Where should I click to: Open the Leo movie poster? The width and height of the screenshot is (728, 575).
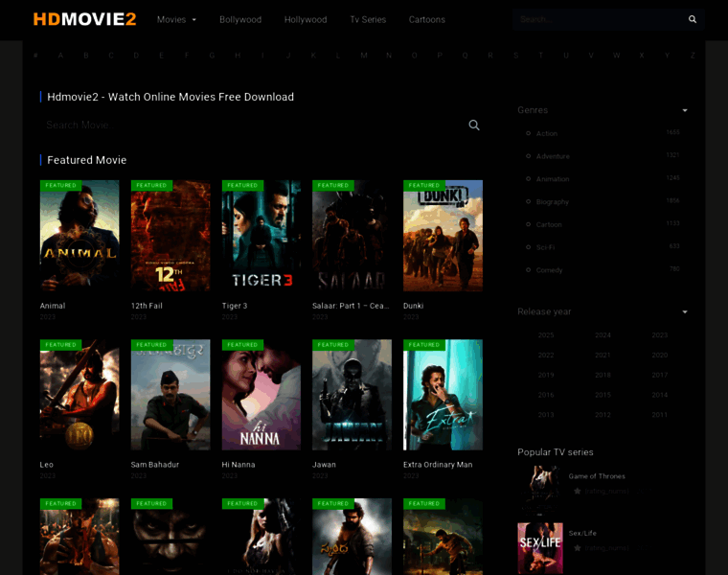pyautogui.click(x=80, y=395)
